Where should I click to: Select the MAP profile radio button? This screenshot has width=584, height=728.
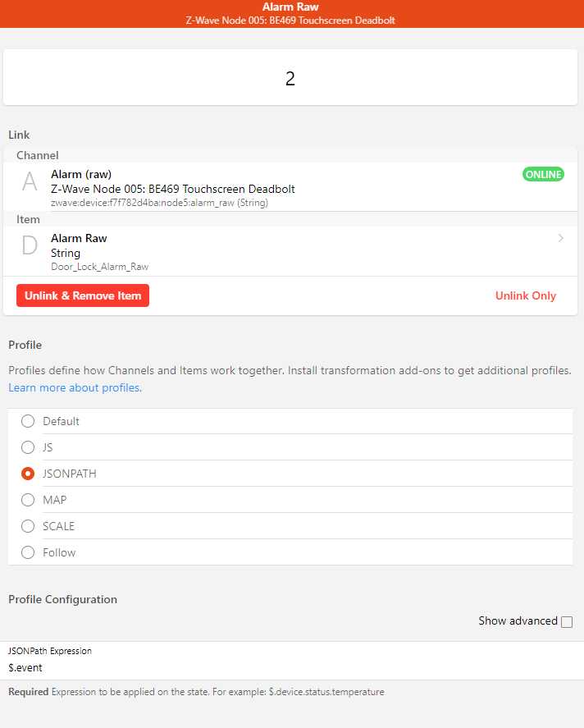coord(28,500)
